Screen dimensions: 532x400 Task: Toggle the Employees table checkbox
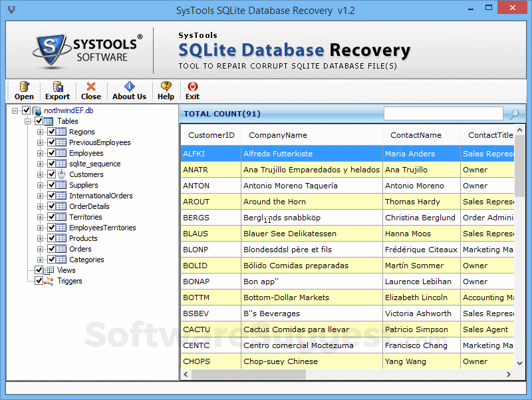[52, 153]
